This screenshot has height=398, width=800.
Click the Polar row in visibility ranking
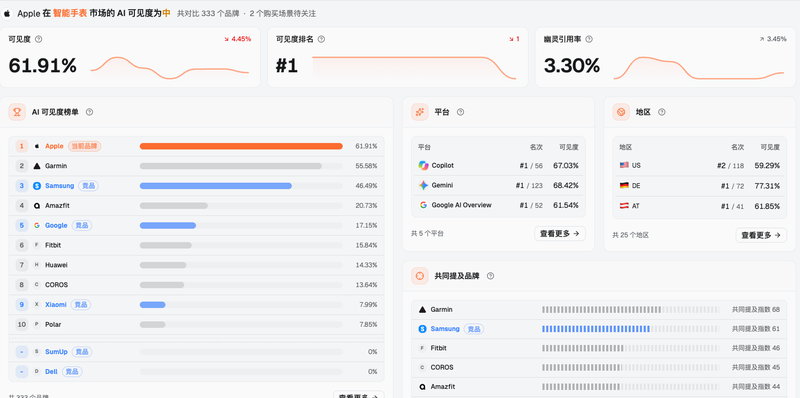[x=196, y=325]
